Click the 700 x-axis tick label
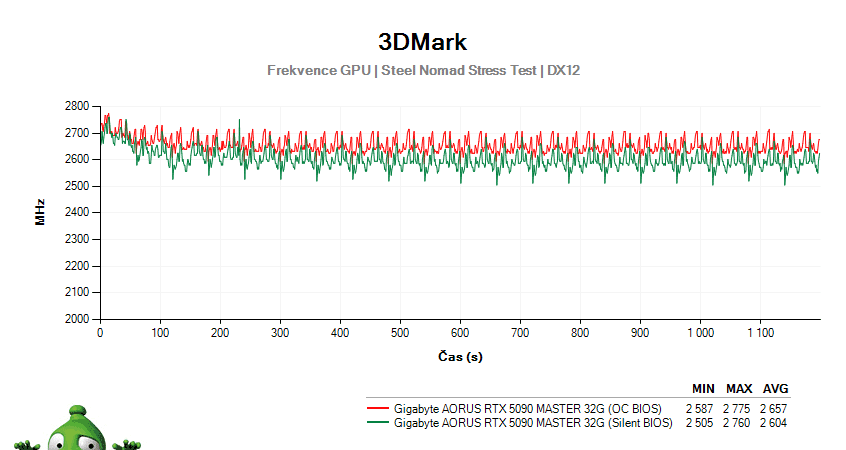The image size is (846, 450). click(x=520, y=333)
